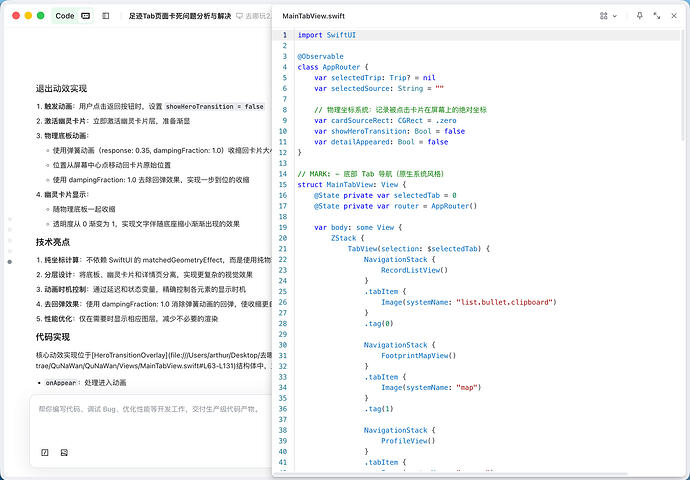Image resolution: width=690 pixels, height=480 pixels.
Task: Click the '退出动效实现' heading
Action: point(63,88)
